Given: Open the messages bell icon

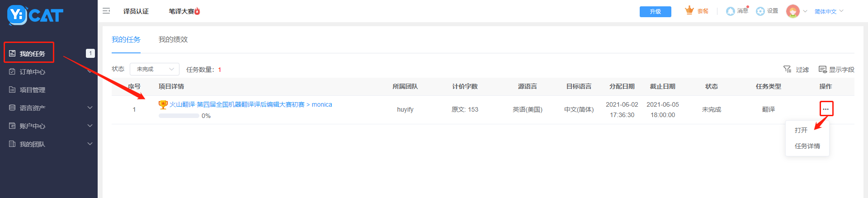Looking at the screenshot, I should coord(730,11).
